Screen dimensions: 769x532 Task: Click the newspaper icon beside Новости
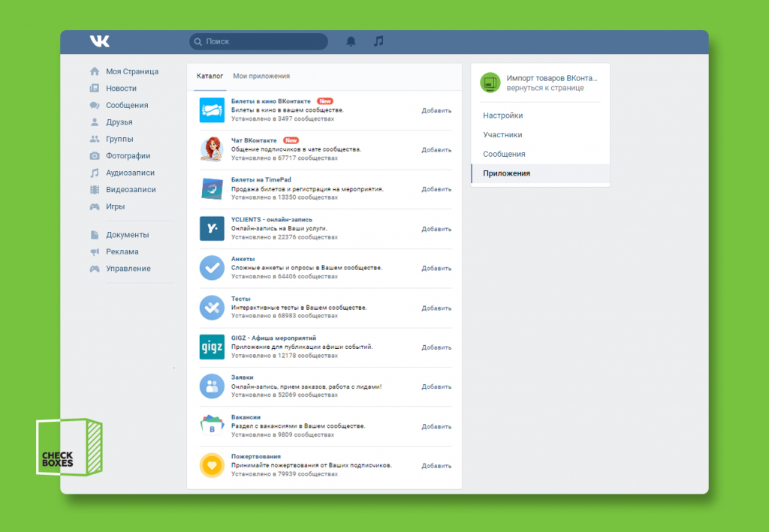[x=95, y=89]
